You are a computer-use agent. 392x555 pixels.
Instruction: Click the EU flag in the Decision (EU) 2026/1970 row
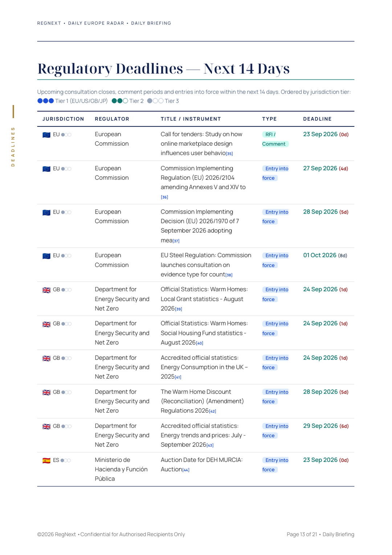coord(46,212)
